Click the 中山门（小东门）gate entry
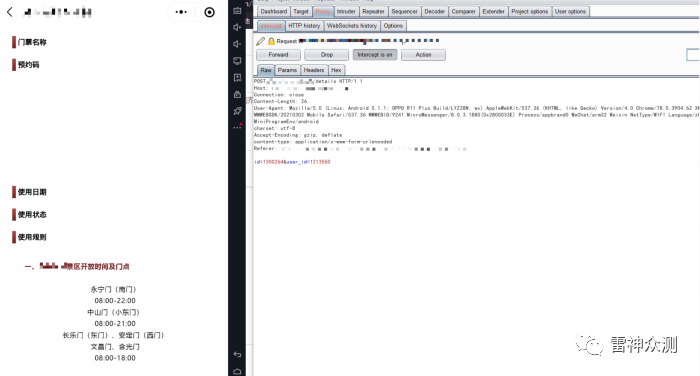Image resolution: width=700 pixels, height=376 pixels. click(x=113, y=312)
